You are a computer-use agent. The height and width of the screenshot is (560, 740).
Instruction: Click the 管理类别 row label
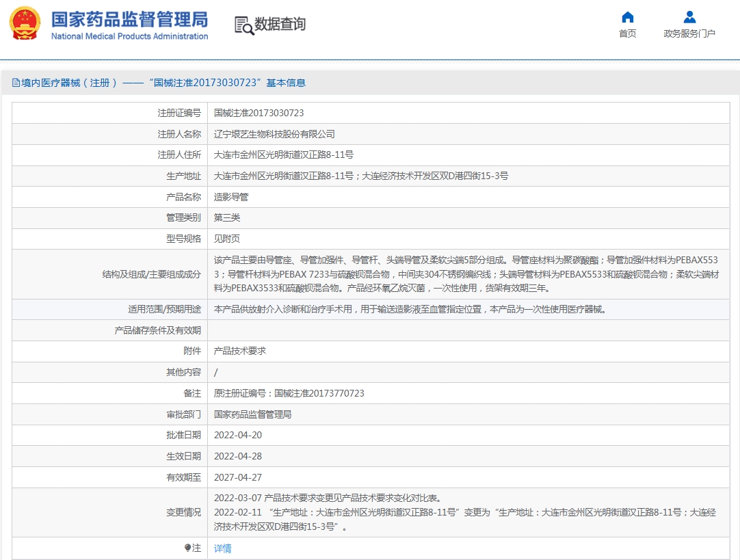(183, 217)
